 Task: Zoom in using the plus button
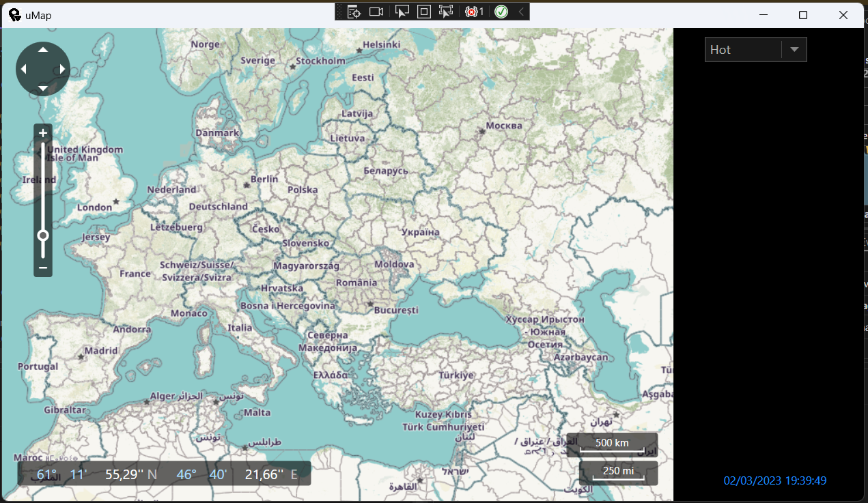[x=43, y=133]
